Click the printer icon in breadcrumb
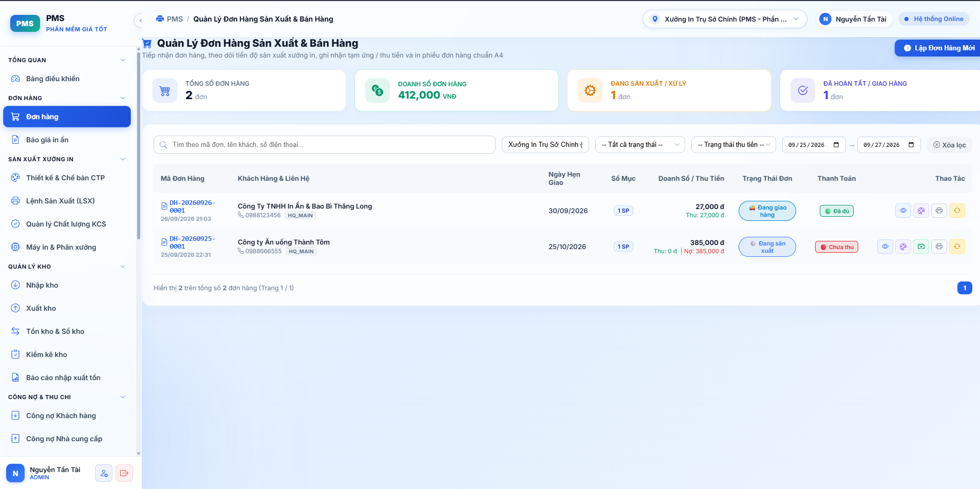 point(160,19)
